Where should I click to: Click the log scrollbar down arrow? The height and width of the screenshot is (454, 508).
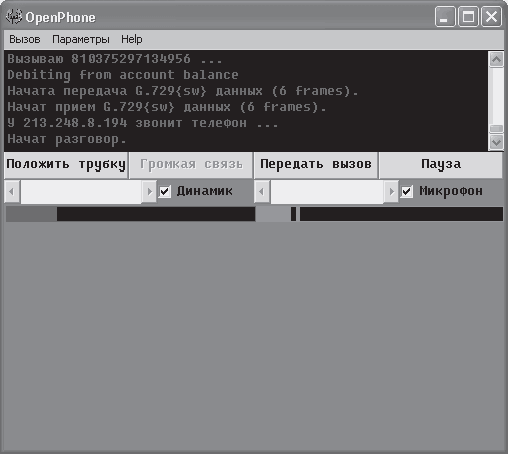click(x=496, y=142)
